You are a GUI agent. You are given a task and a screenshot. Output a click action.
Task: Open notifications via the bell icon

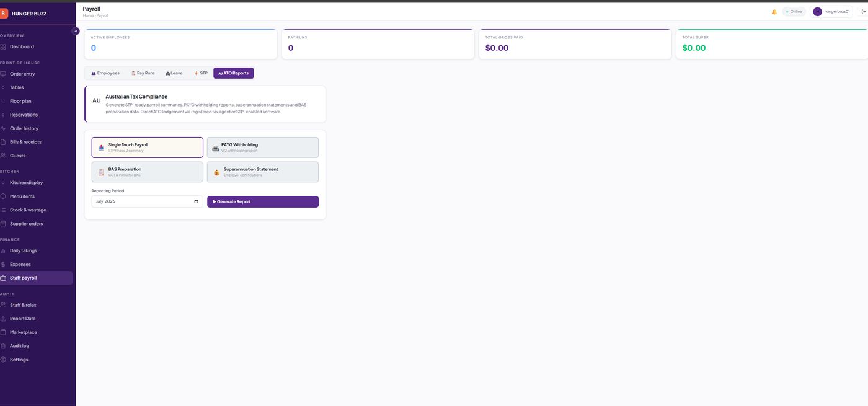tap(774, 12)
